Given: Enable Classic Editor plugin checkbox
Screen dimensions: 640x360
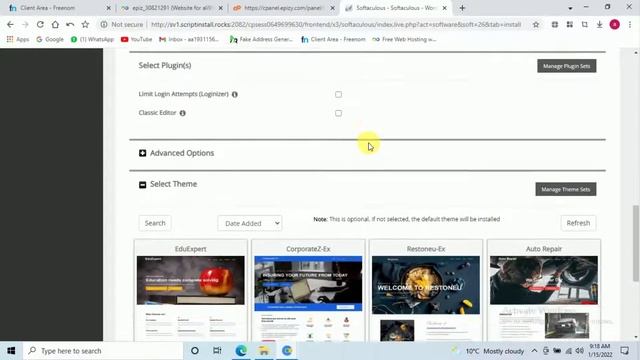Looking at the screenshot, I should 338,113.
